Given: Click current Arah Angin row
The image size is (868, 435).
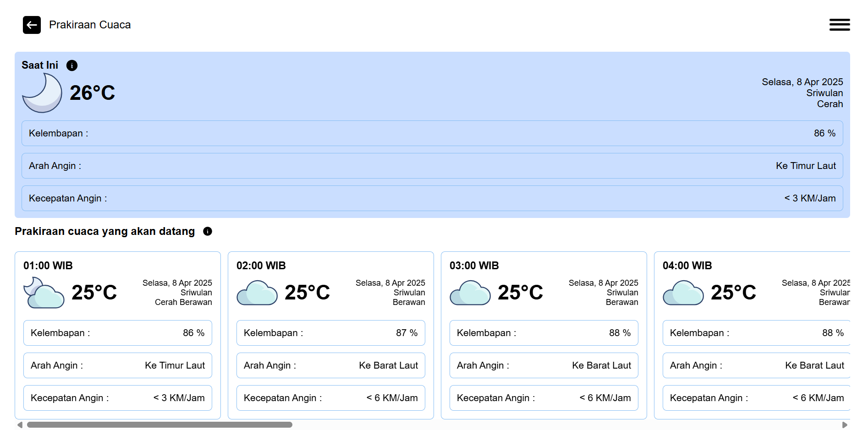Looking at the screenshot, I should pos(432,166).
